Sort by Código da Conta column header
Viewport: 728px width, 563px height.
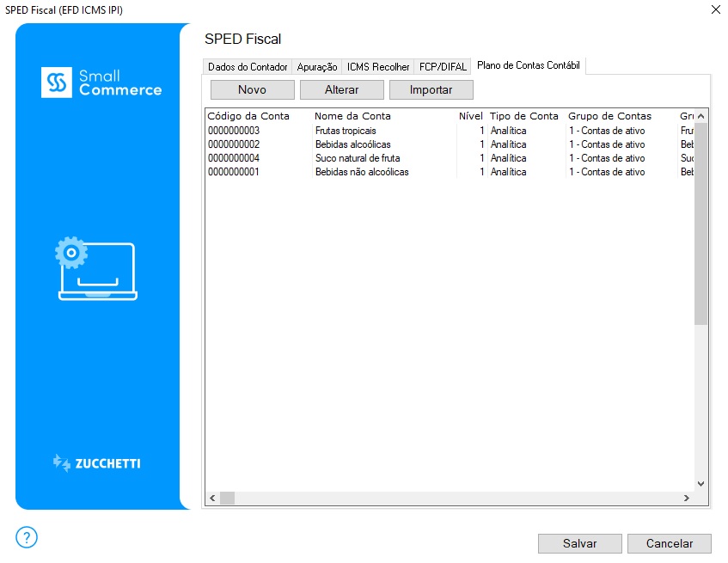[249, 116]
